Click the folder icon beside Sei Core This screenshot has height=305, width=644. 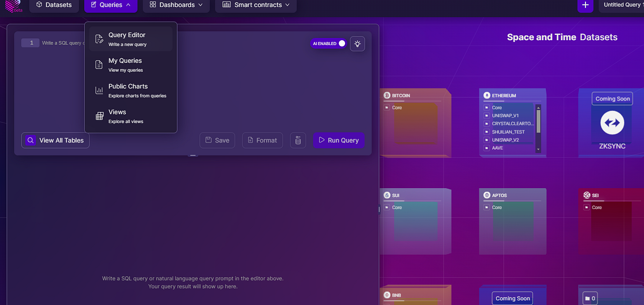tap(587, 207)
